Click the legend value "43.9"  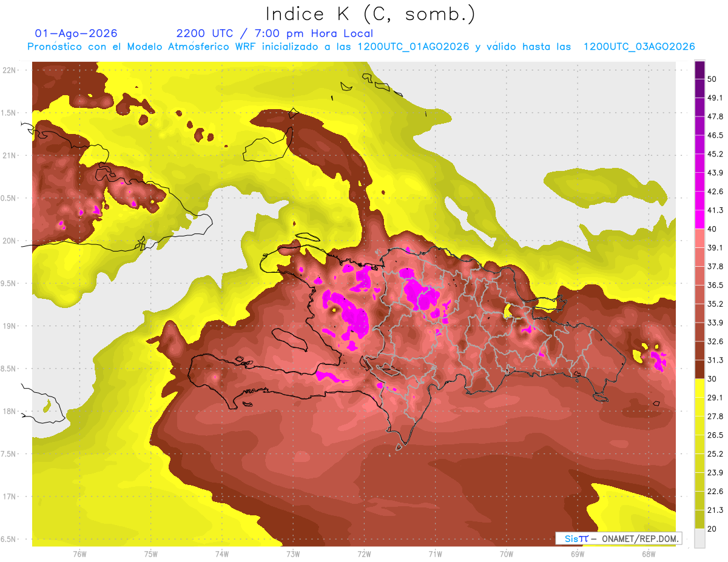pyautogui.click(x=715, y=173)
